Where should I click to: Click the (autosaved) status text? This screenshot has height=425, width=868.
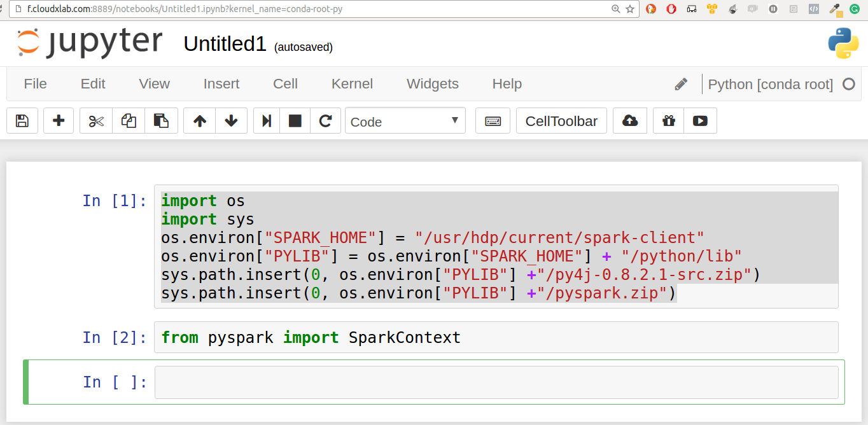pos(304,47)
